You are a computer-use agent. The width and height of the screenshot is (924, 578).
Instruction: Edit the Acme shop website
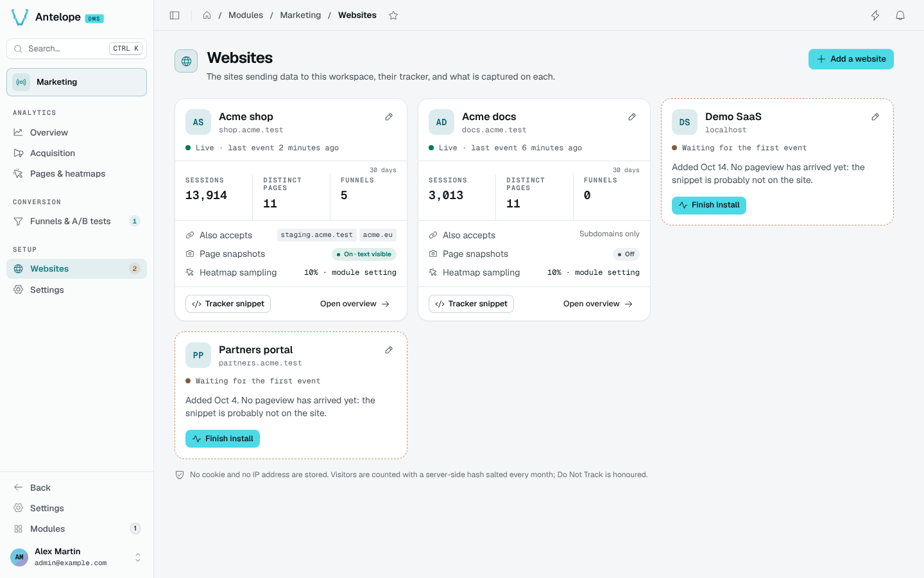[x=389, y=117]
